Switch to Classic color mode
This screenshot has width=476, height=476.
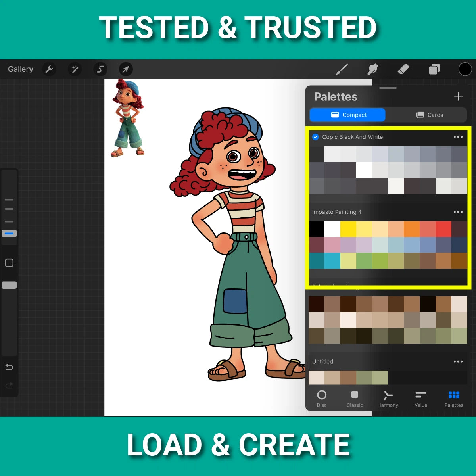coord(355,398)
